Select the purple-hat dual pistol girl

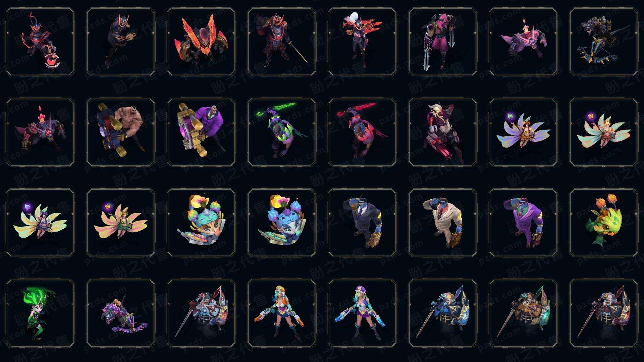tap(362, 313)
